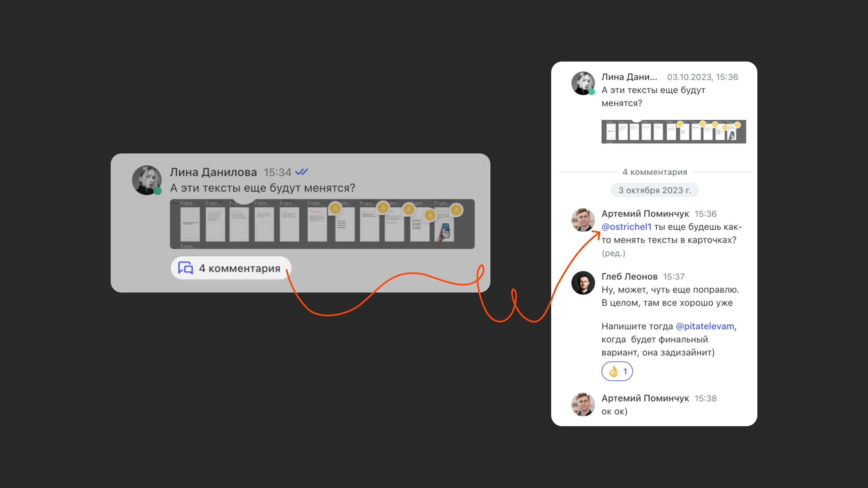The width and height of the screenshot is (868, 488).
Task: Click the Лина Данилова name in chat
Action: [x=213, y=172]
